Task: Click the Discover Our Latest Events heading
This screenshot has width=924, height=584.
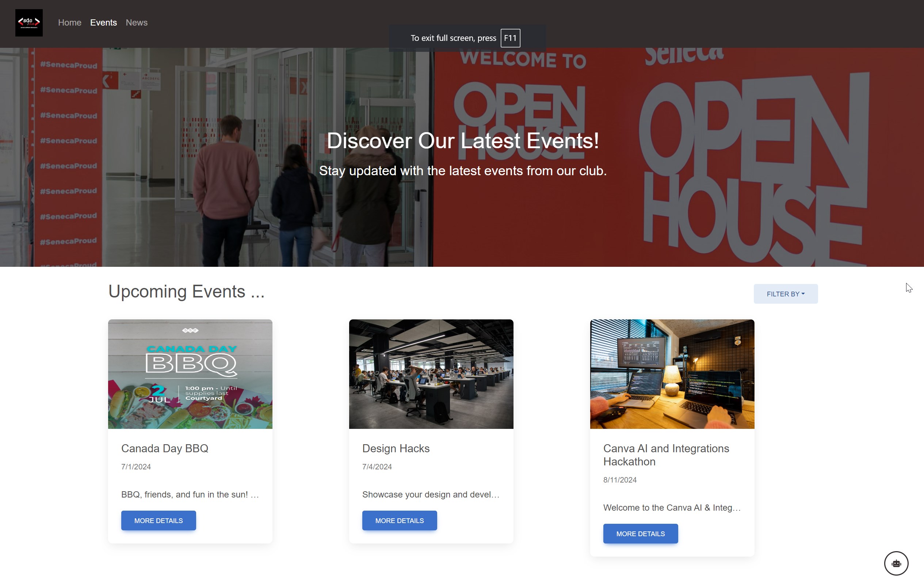Action: coord(463,141)
